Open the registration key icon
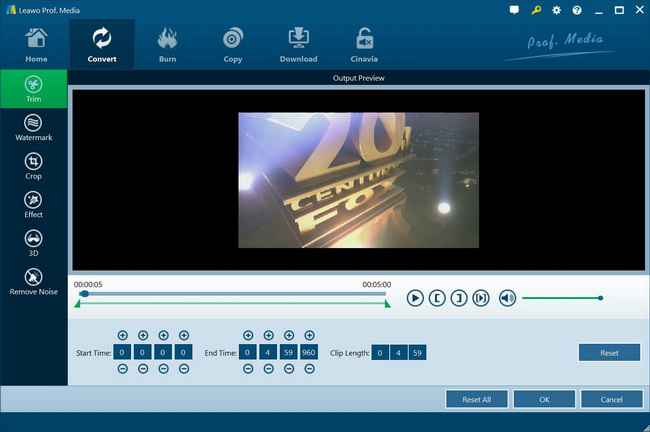The image size is (650, 432). (536, 10)
